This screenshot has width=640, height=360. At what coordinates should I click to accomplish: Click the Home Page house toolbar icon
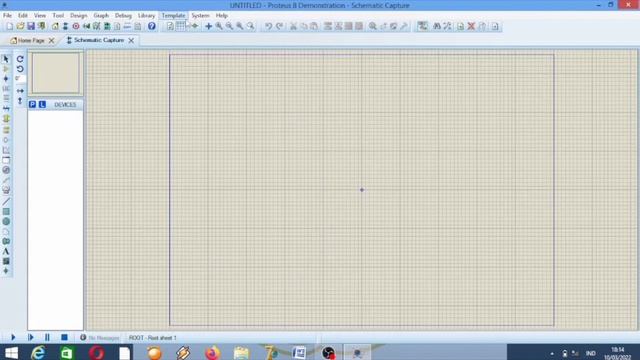click(x=55, y=26)
